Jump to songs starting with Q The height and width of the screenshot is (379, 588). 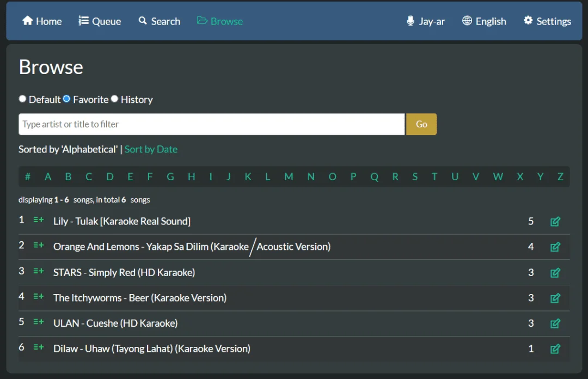pos(374,176)
